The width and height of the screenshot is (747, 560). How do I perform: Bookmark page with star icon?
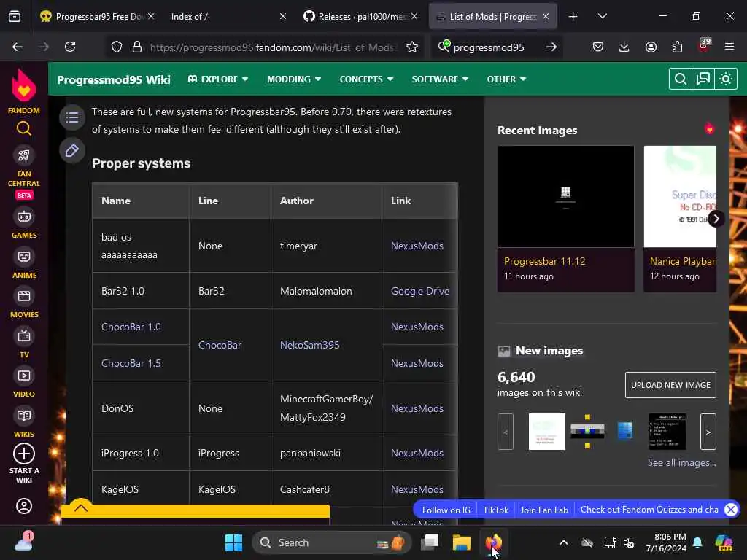pyautogui.click(x=412, y=47)
